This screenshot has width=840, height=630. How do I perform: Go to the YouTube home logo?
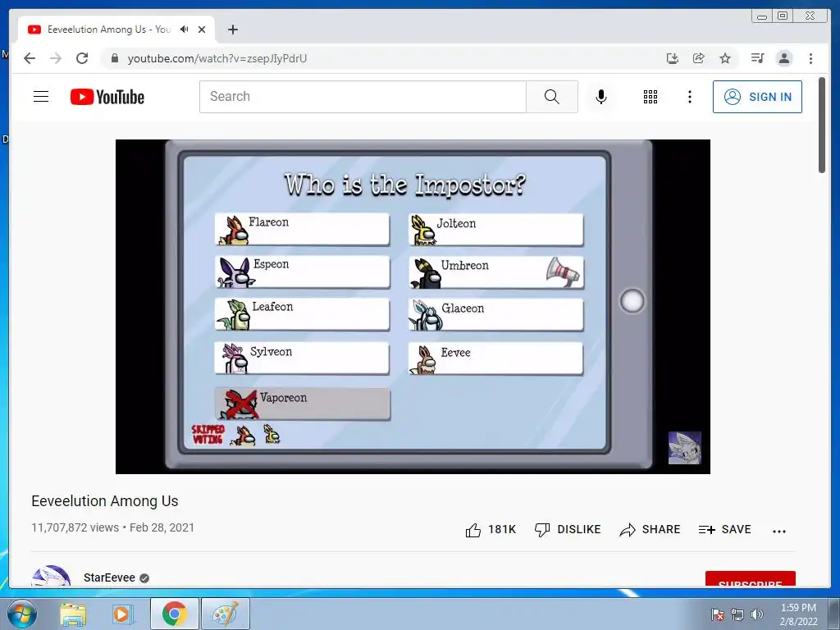(x=107, y=97)
